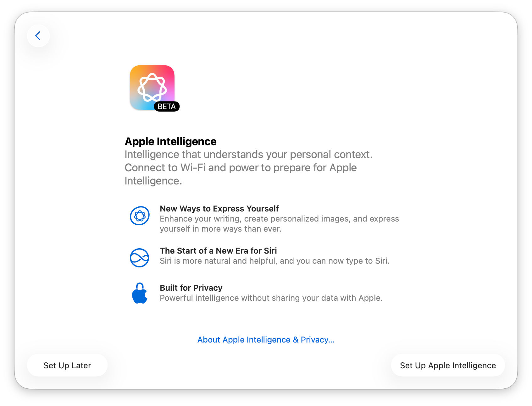Click the 'understands your personal context' sentence
This screenshot has height=406, width=532.
coord(248,155)
